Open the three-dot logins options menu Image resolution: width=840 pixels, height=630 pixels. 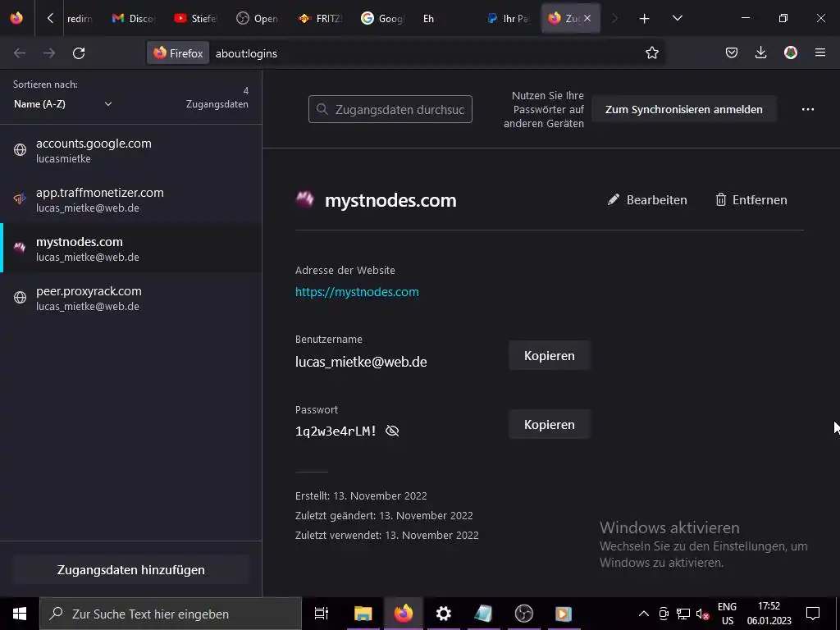[x=808, y=109]
